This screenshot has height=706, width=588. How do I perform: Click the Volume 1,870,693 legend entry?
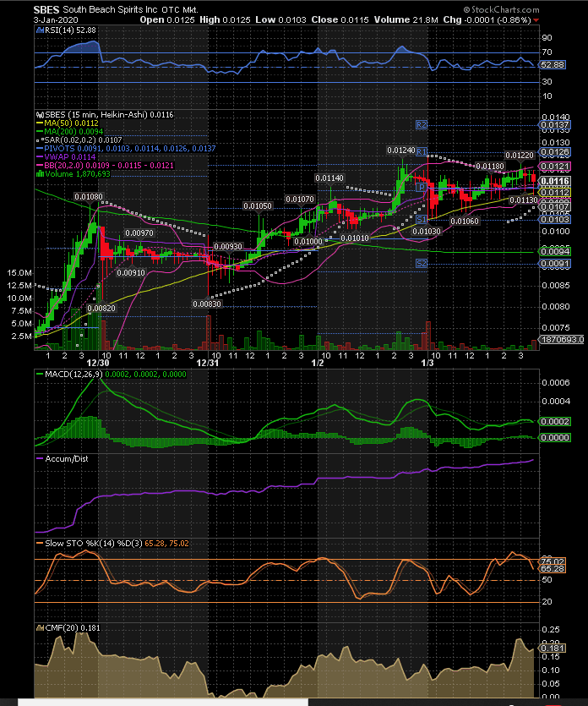tap(73, 174)
